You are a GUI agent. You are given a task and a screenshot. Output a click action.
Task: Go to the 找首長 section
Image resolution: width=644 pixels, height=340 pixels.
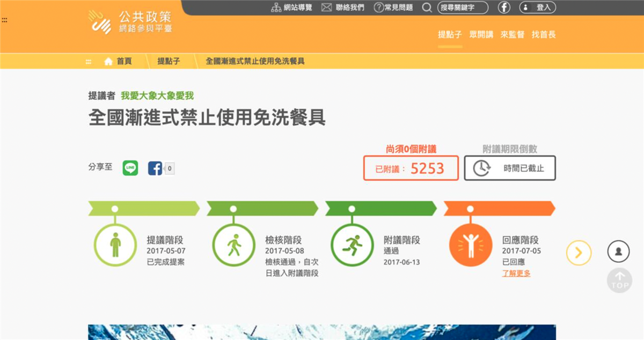[544, 34]
